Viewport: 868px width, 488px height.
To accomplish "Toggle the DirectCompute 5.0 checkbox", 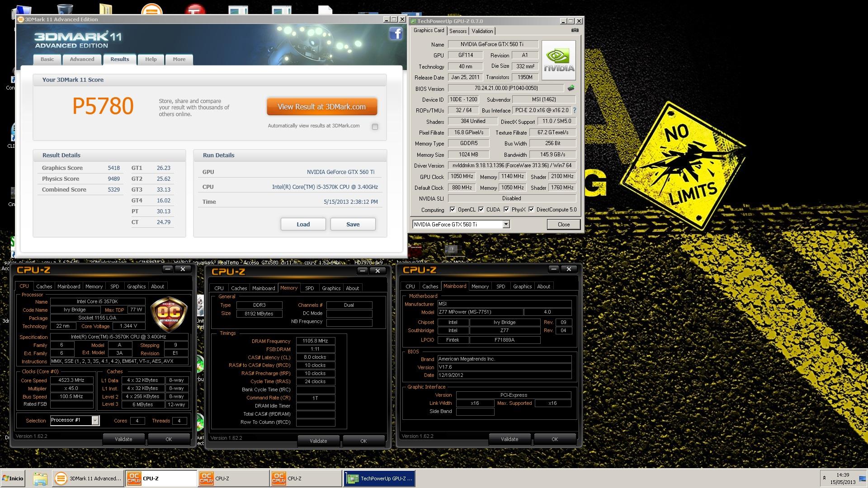I will click(x=531, y=210).
